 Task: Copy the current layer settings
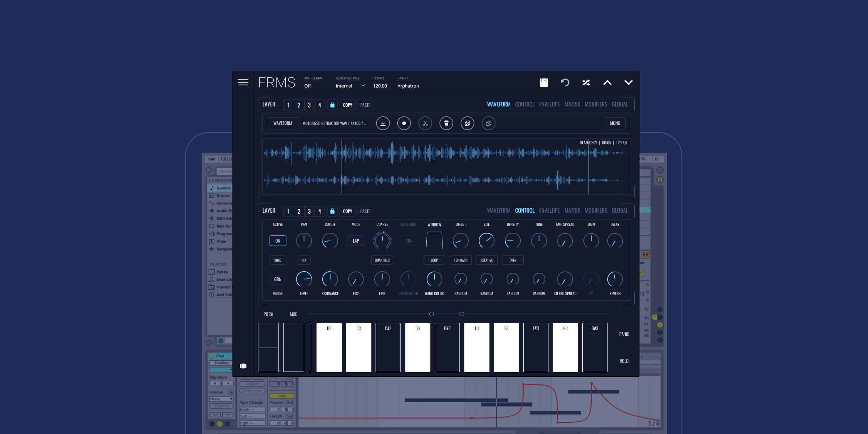[347, 105]
